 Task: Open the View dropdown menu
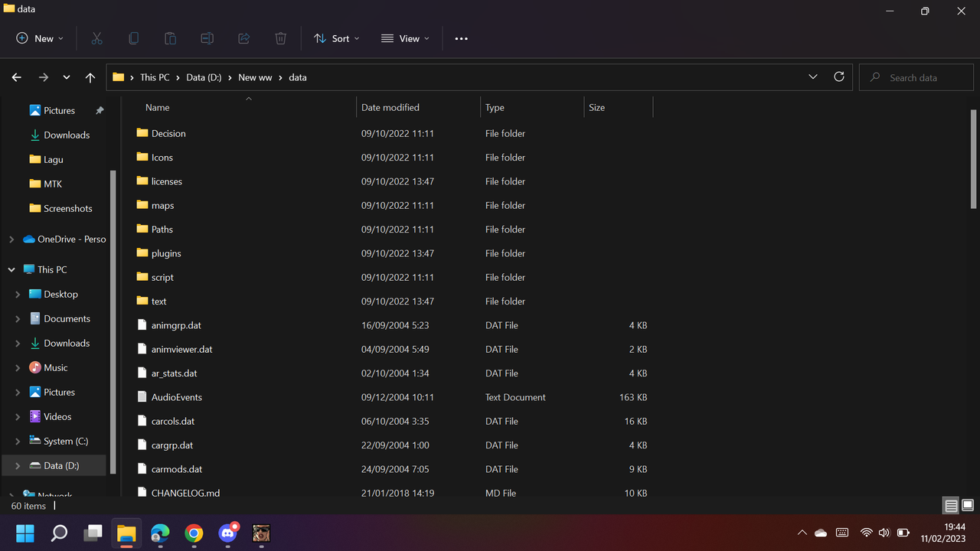point(406,38)
